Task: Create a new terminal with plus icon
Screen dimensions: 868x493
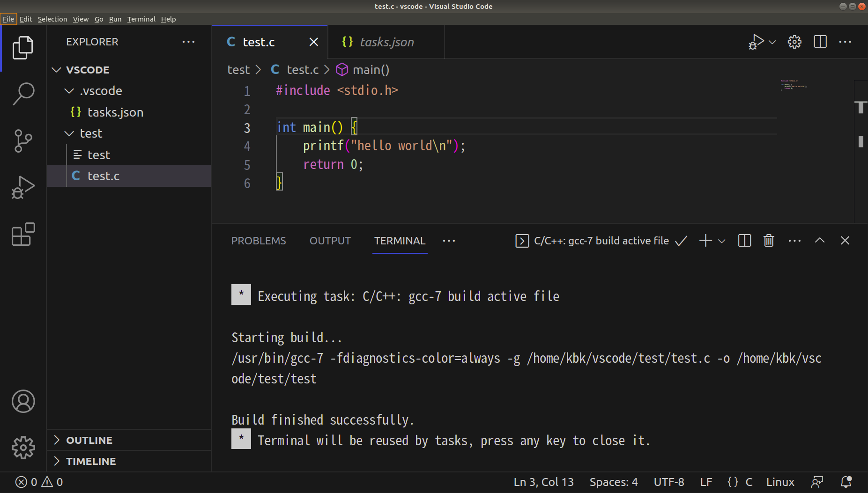Action: 705,241
